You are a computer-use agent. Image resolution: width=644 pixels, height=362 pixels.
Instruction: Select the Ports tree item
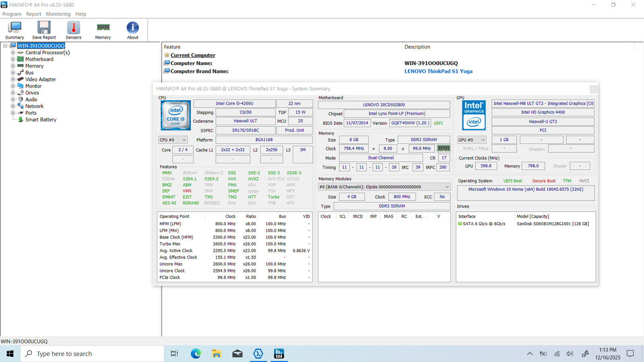(31, 113)
